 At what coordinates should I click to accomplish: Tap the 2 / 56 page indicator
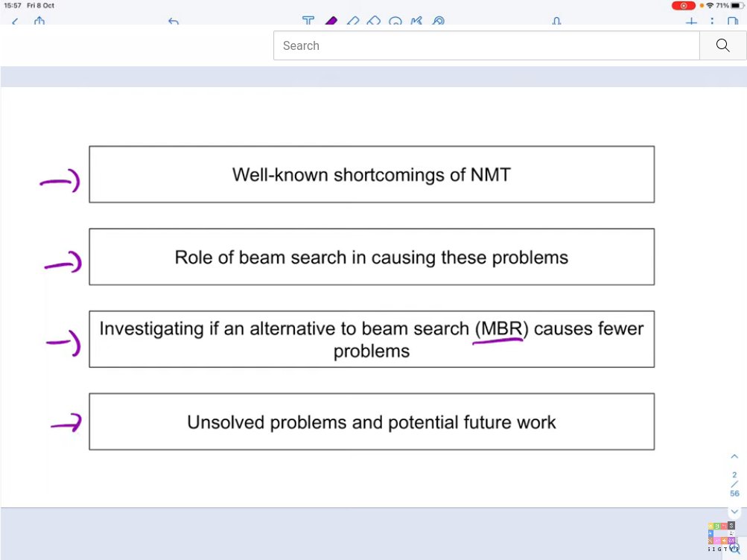(x=734, y=484)
